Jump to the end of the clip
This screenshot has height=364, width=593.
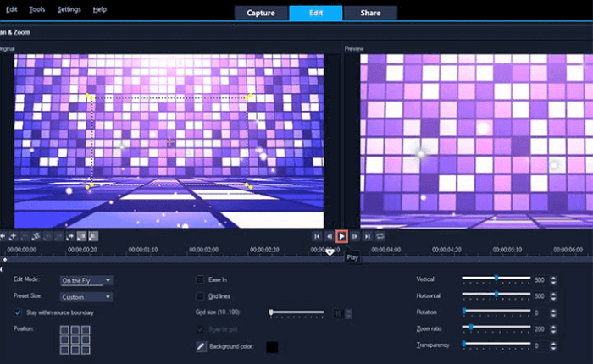(x=368, y=238)
